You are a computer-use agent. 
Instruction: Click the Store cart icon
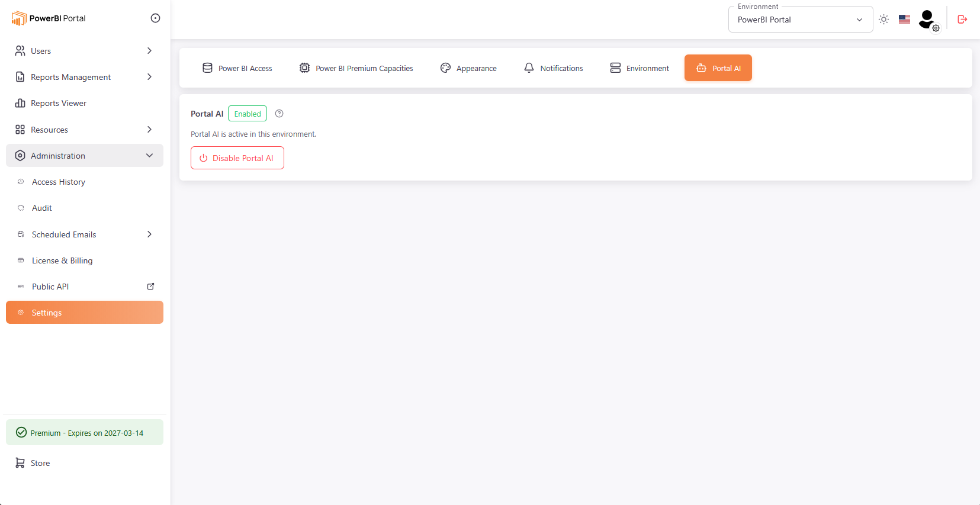(20, 463)
